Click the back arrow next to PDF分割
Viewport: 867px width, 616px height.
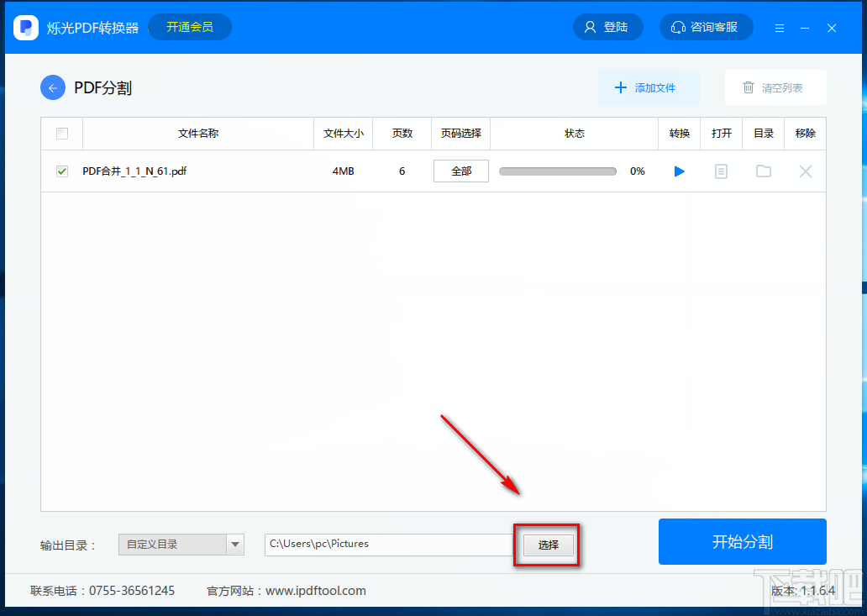(52, 87)
